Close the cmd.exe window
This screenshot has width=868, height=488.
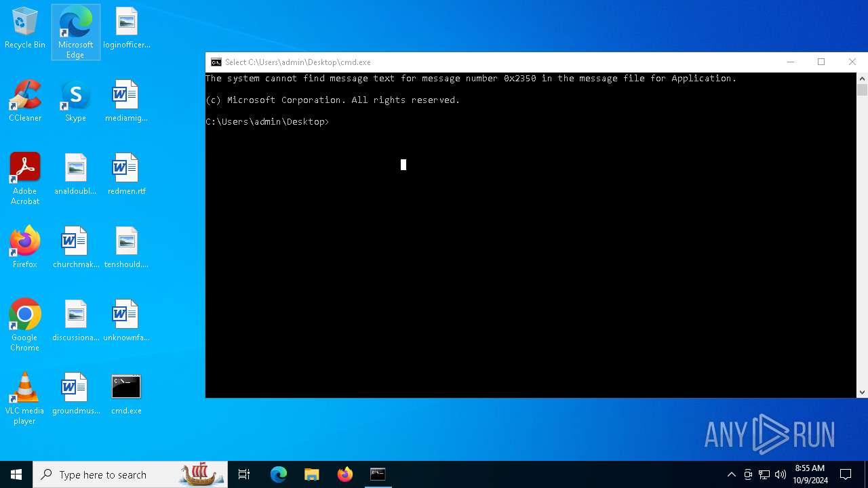[x=852, y=62]
